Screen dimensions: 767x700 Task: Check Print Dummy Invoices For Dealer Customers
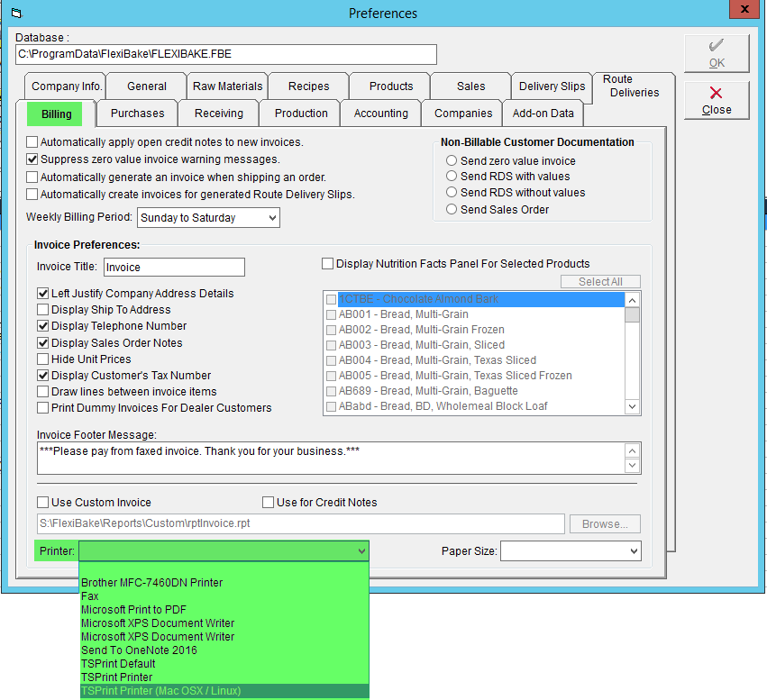click(x=43, y=408)
